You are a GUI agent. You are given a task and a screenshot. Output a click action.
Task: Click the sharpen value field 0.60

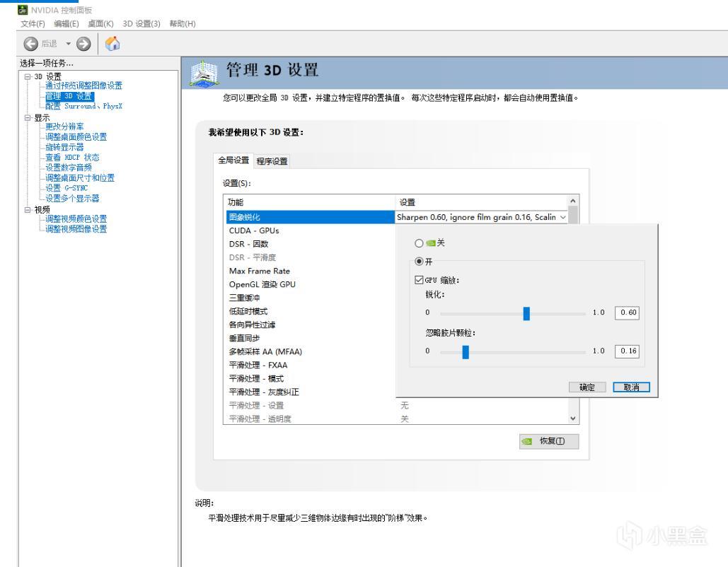pyautogui.click(x=628, y=312)
